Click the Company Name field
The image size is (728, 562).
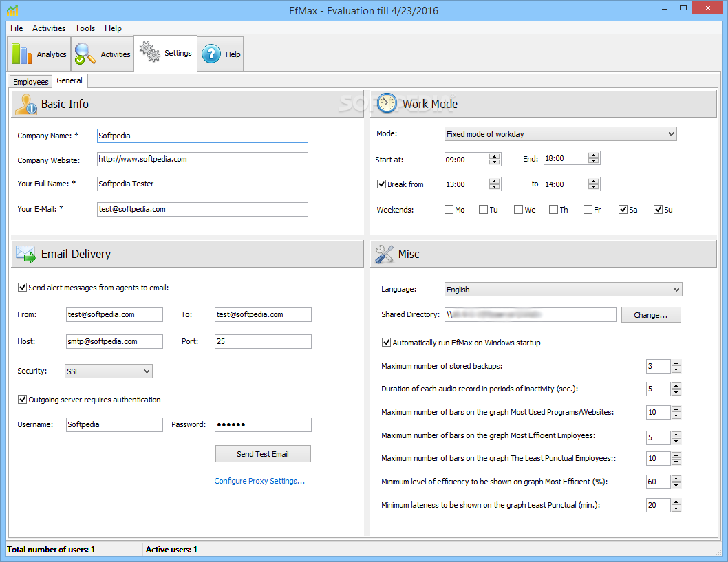coord(202,136)
